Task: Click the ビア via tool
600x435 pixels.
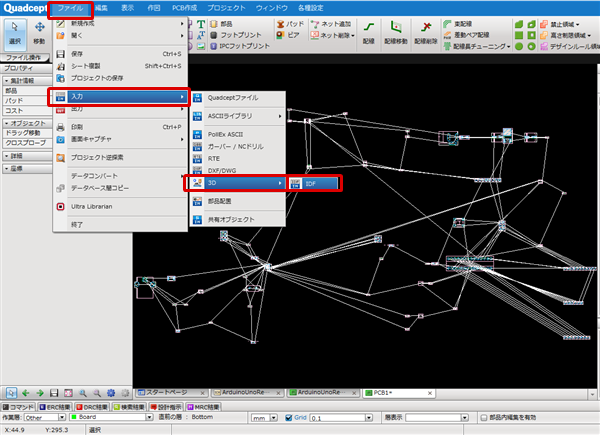Action: 288,35
